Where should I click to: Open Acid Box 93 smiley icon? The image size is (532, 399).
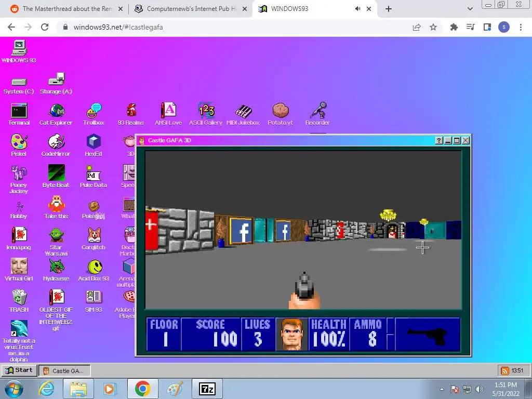pyautogui.click(x=94, y=271)
